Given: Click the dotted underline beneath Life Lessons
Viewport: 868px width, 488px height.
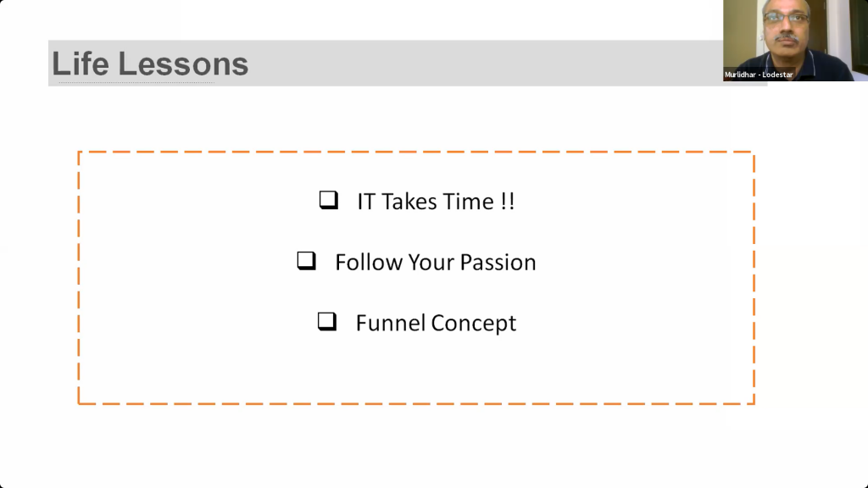Looking at the screenshot, I should (136, 82).
